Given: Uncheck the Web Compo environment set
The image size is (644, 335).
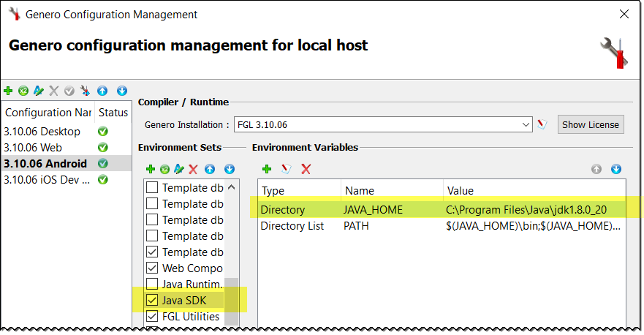Looking at the screenshot, I should (152, 268).
